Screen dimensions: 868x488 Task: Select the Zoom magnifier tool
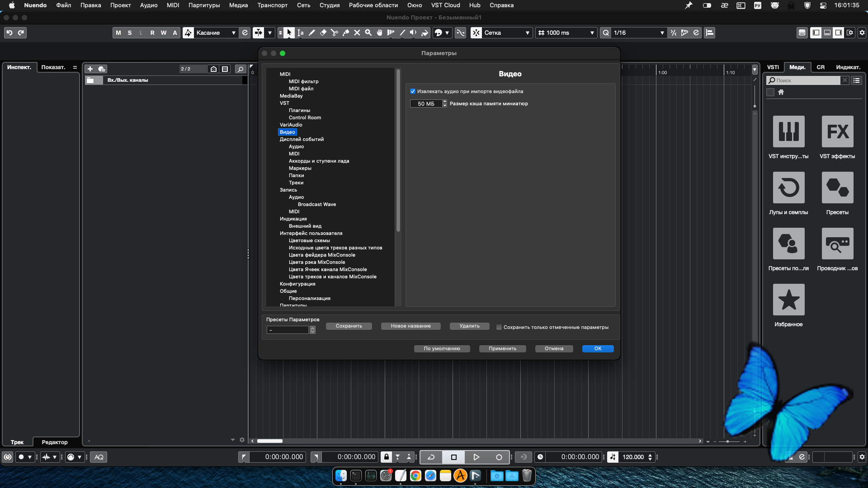pyautogui.click(x=368, y=33)
